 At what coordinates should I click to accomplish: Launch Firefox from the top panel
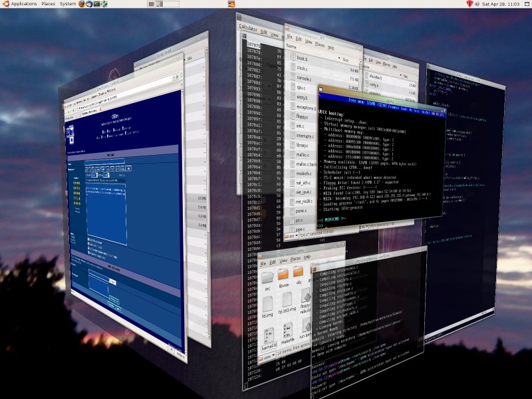point(81,4)
